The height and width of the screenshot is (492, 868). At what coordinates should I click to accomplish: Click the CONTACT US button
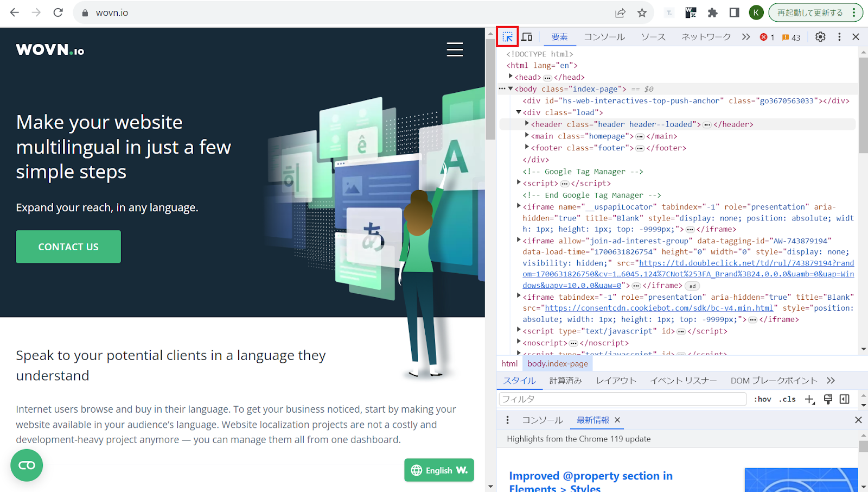coord(68,247)
